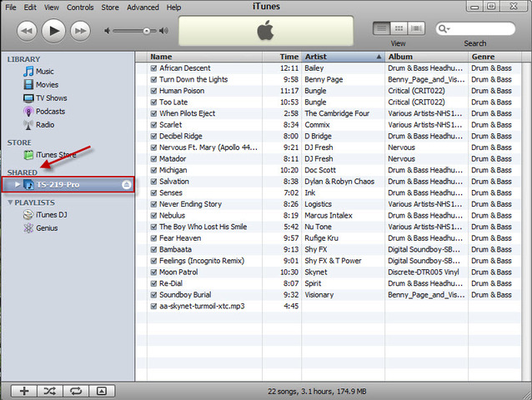
Task: Uncheck the When Pilots Eject song
Action: 153,113
